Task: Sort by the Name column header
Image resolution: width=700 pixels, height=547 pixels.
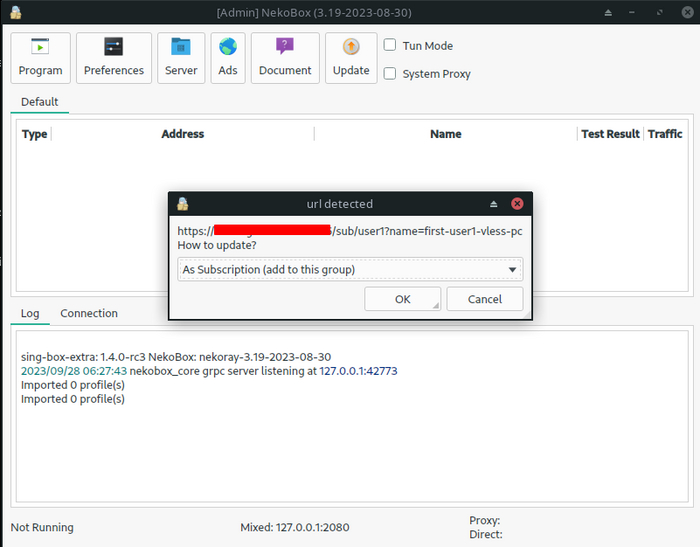Action: pyautogui.click(x=446, y=134)
